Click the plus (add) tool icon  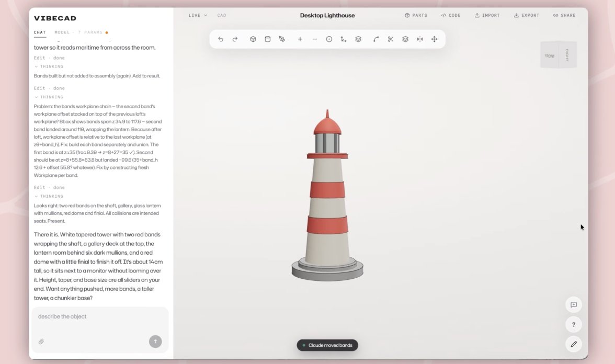pyautogui.click(x=300, y=39)
